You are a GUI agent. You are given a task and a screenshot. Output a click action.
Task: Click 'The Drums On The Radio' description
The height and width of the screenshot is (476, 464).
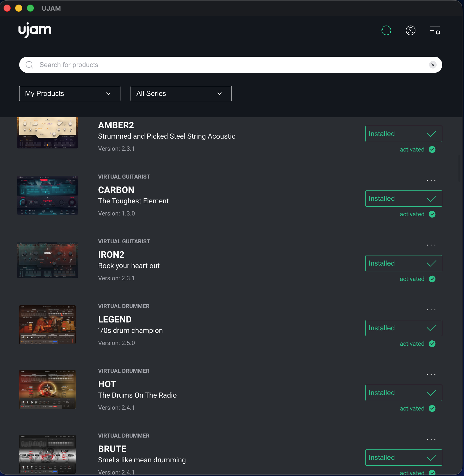[x=137, y=395]
